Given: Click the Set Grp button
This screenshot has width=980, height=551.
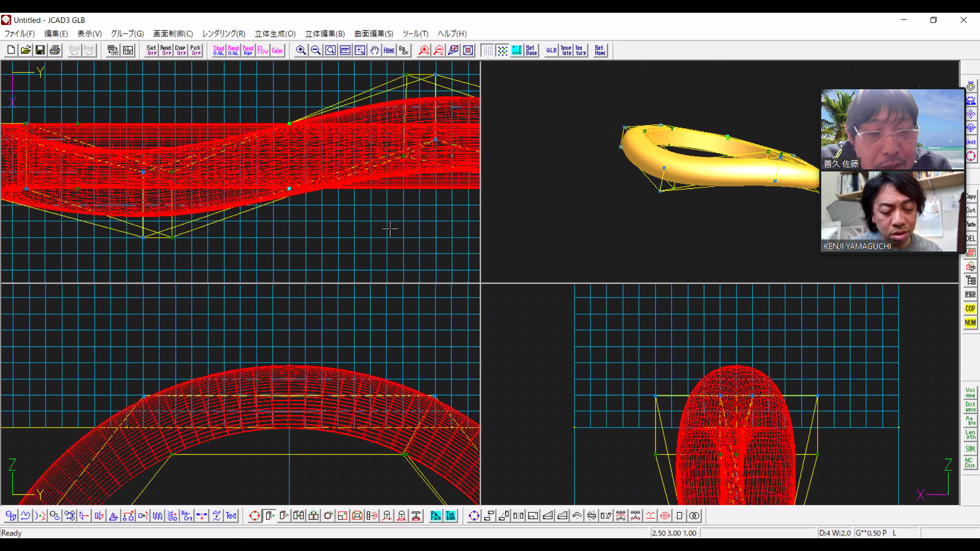Looking at the screenshot, I should point(151,50).
